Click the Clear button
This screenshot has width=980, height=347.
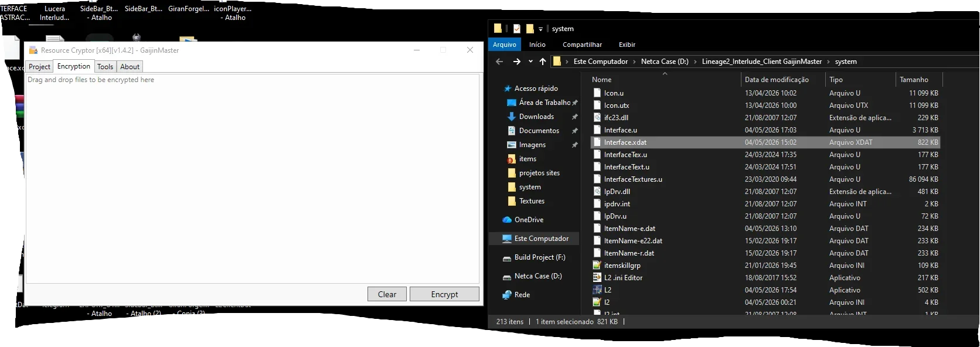387,294
